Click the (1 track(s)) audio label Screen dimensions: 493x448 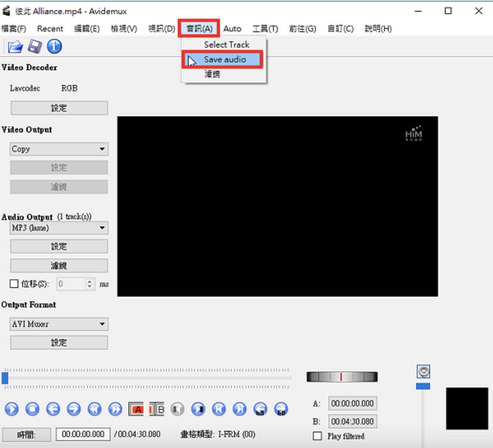coord(74,217)
